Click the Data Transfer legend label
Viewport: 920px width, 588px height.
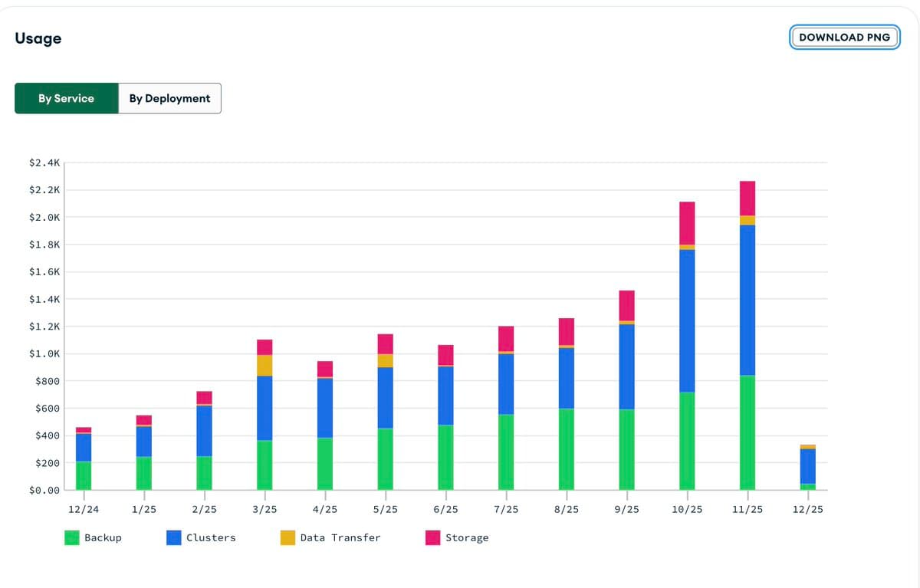tap(340, 537)
